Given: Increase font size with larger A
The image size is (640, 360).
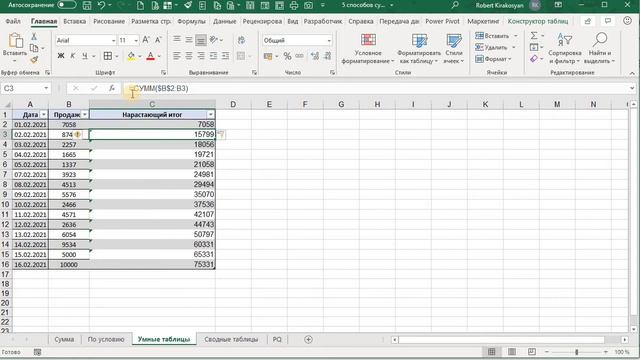Looking at the screenshot, I should click(x=146, y=40).
